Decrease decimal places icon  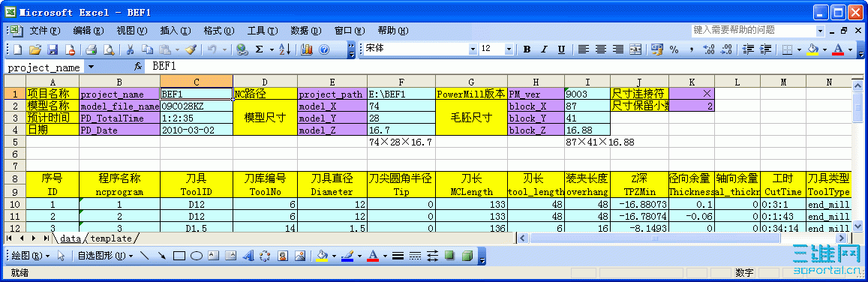(x=727, y=49)
